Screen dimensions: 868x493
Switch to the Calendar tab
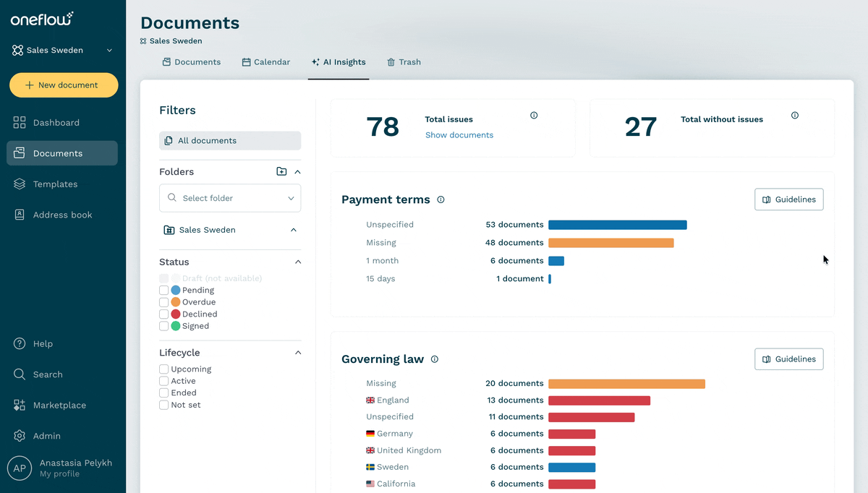265,62
